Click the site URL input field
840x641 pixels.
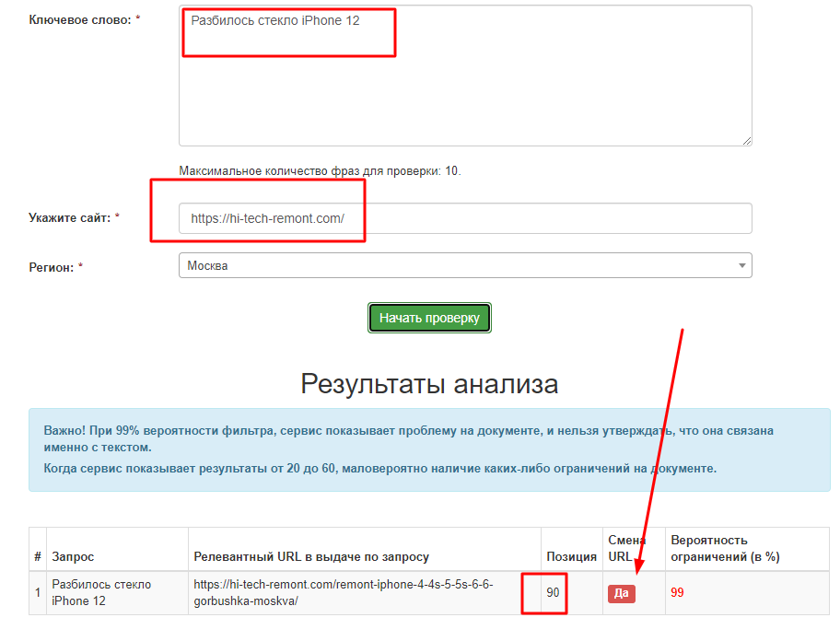point(465,218)
